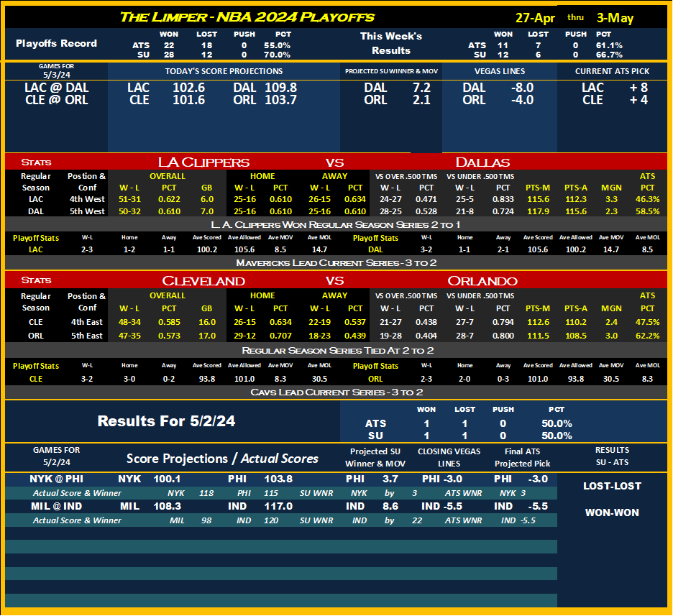The height and width of the screenshot is (616, 673).
Task: Select LAC regular season ATS '46.3%'
Action: click(647, 200)
